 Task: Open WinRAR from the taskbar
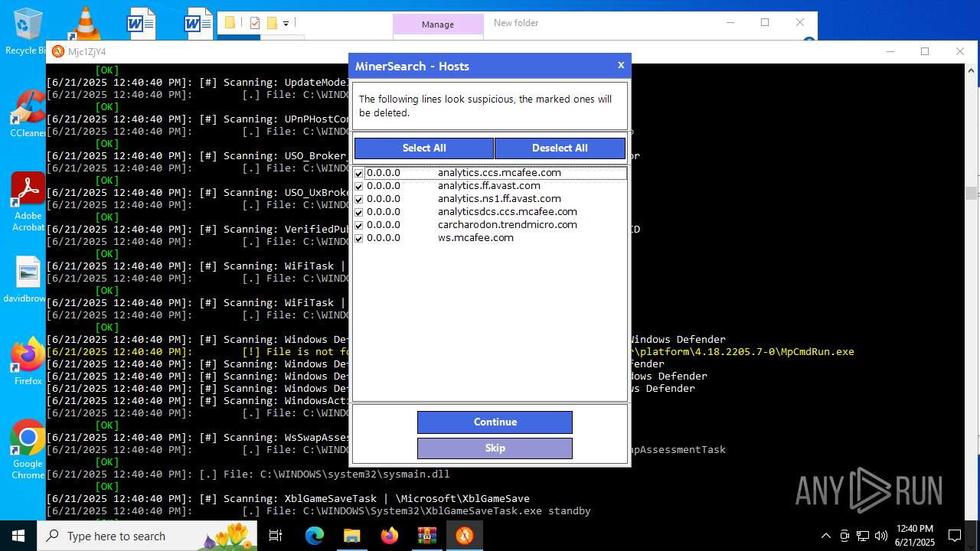tap(426, 536)
